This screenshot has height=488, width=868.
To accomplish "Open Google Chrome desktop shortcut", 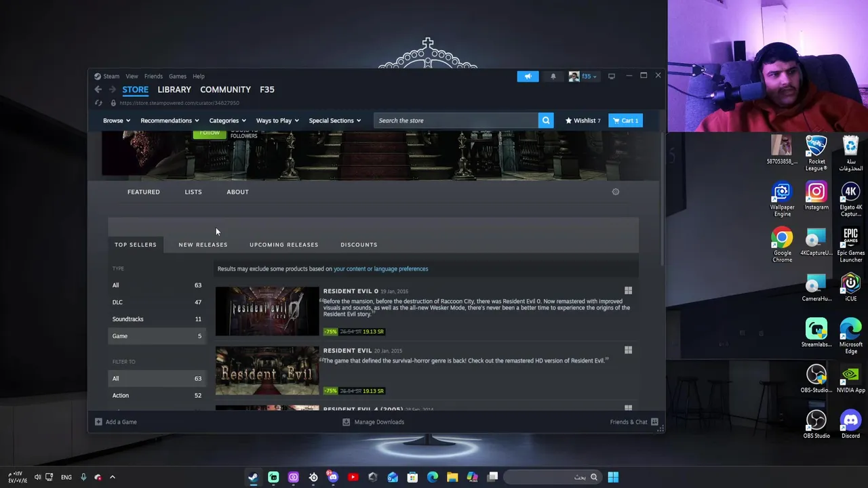I will (x=782, y=245).
